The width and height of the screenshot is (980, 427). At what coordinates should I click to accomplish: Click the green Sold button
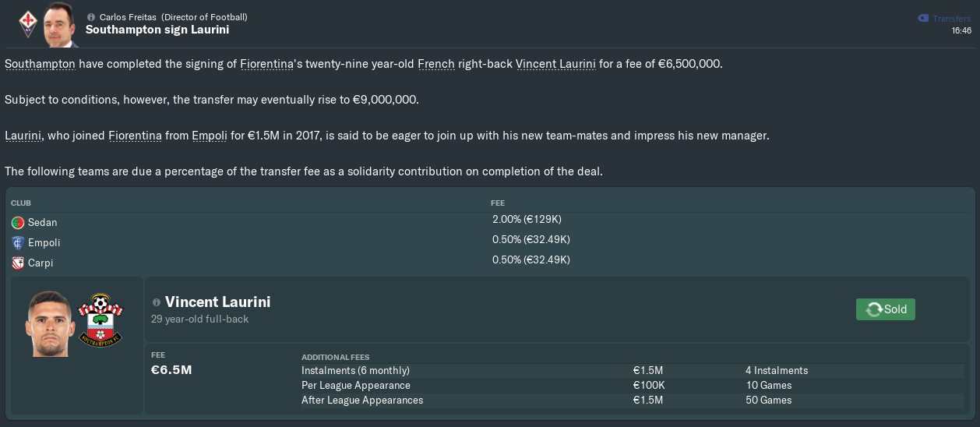click(x=886, y=309)
